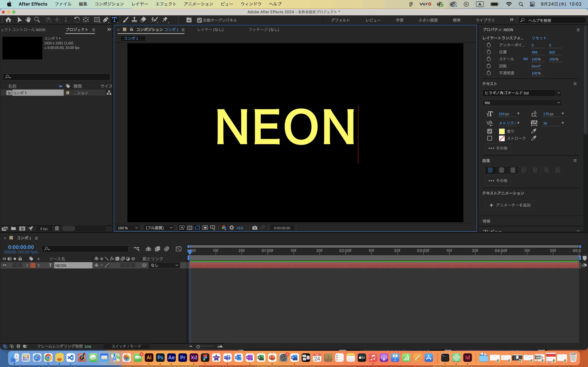588x367 pixels.
Task: Click リセット link for layer transform
Action: tap(539, 38)
